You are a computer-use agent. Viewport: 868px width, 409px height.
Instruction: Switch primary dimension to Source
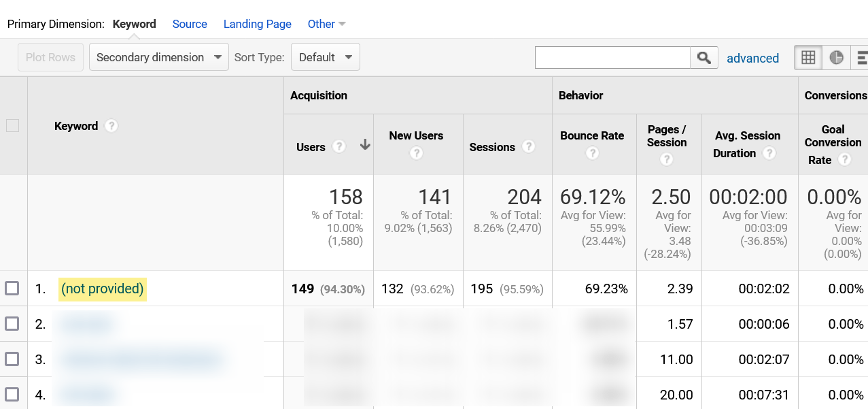[x=190, y=24]
